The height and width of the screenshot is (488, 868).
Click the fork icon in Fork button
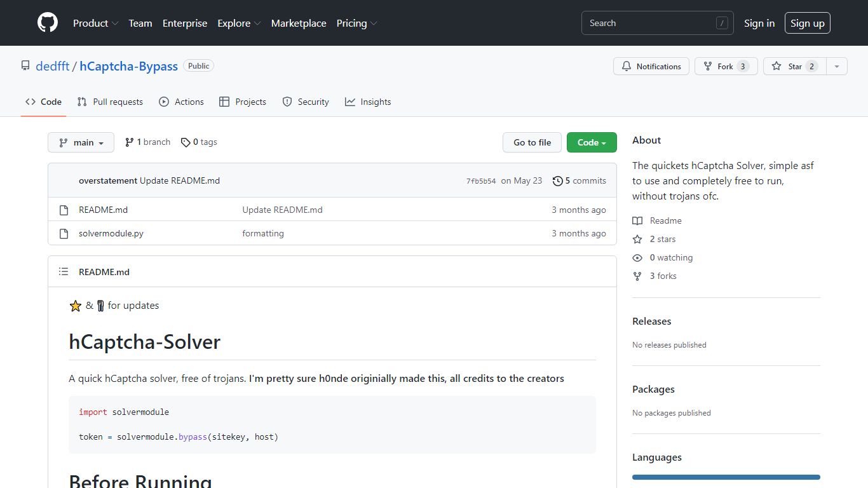tap(708, 66)
